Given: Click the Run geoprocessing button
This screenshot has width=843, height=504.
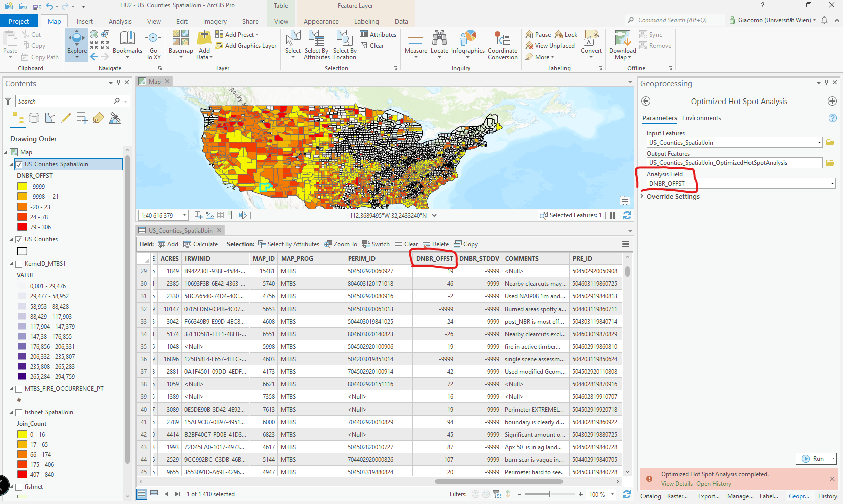Looking at the screenshot, I should coord(816,458).
